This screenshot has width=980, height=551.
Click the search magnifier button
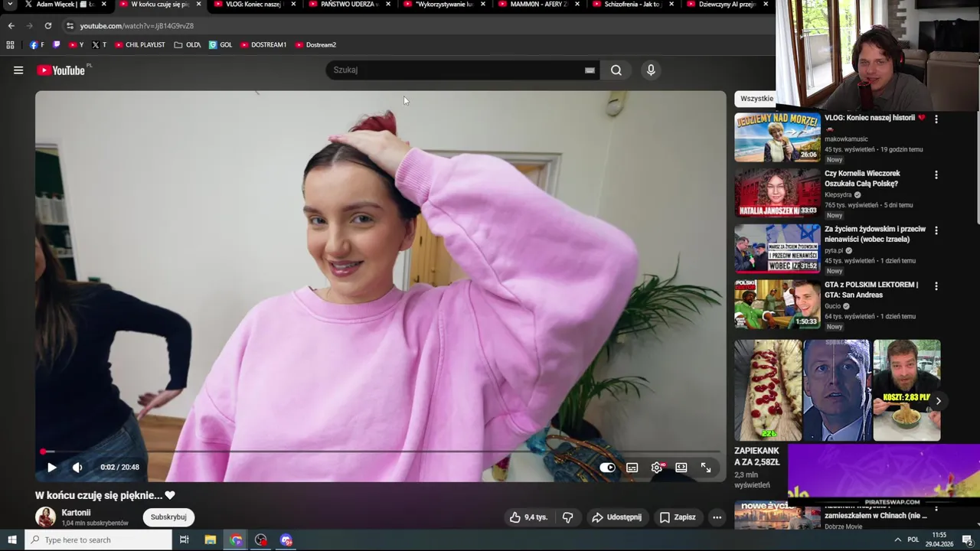coord(616,70)
